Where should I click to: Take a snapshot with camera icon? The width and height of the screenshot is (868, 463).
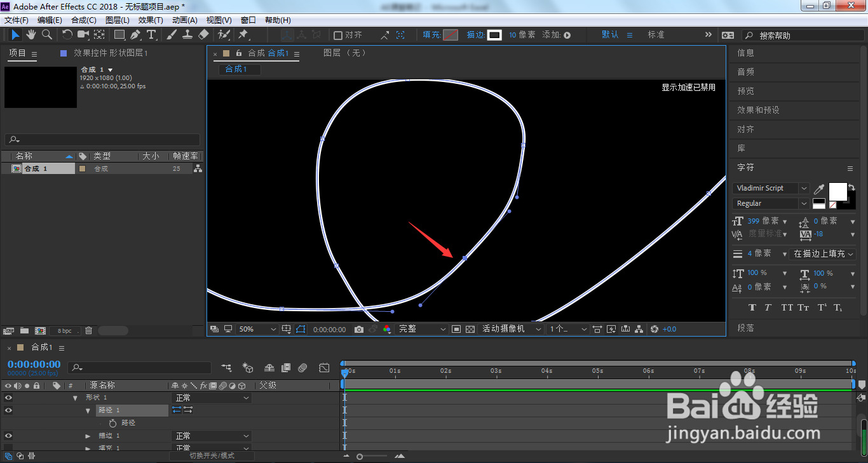359,329
